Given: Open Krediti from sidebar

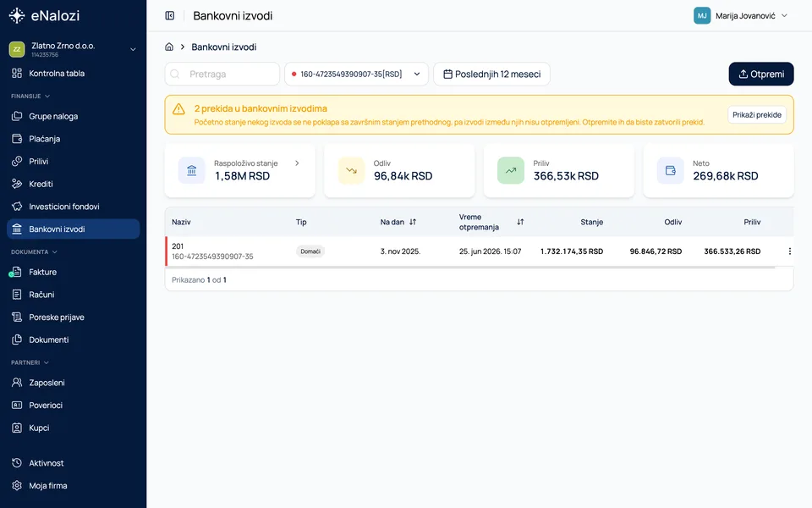Looking at the screenshot, I should point(73,184).
